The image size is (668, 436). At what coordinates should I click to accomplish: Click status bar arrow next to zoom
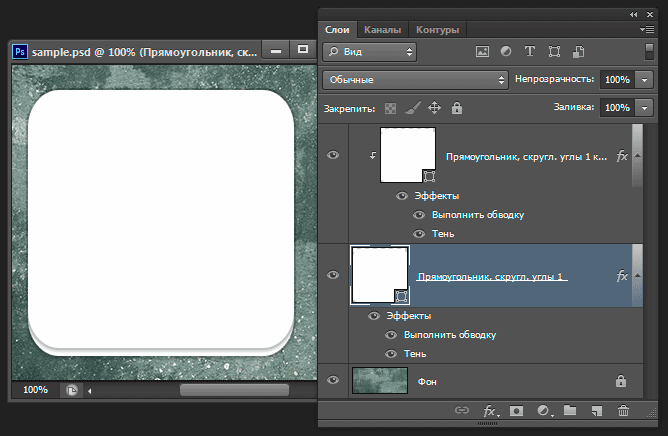coord(89,390)
